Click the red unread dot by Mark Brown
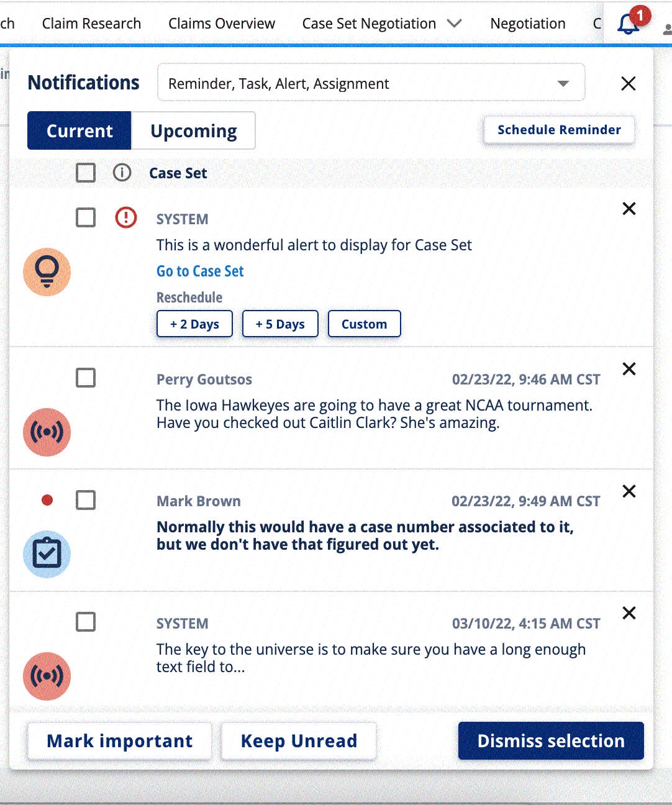 tap(47, 500)
